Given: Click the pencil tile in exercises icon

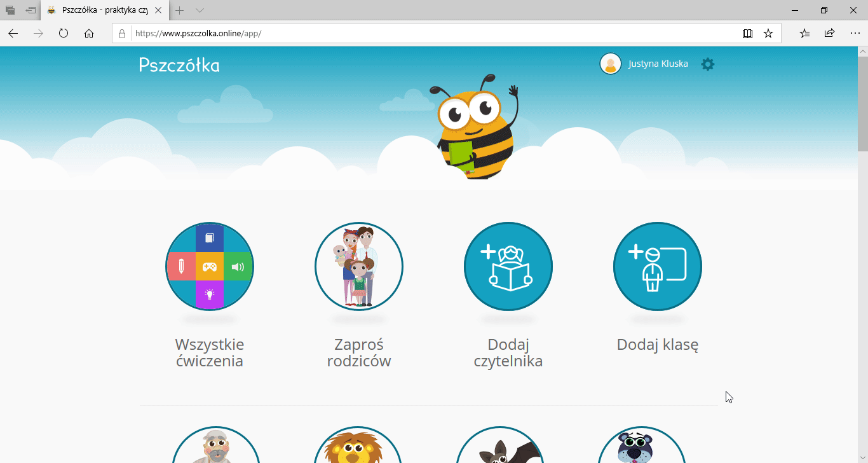Looking at the screenshot, I should pyautogui.click(x=181, y=266).
